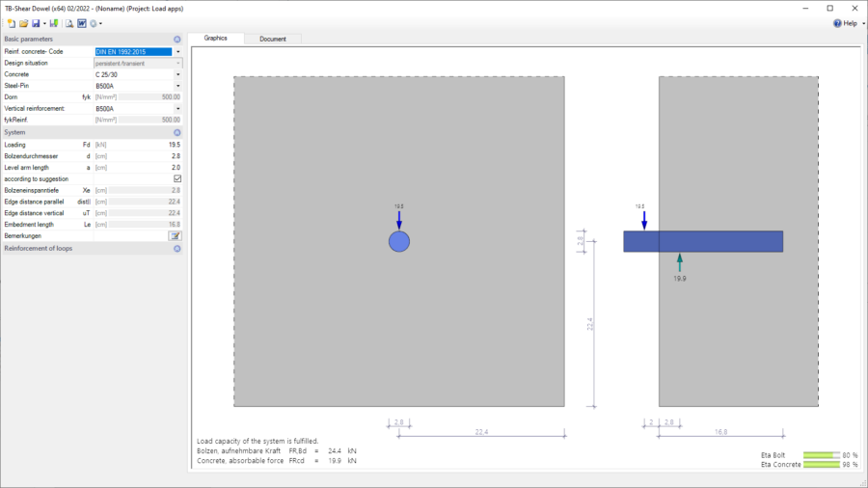868x488 pixels.
Task: Select the Graphics tab
Action: point(215,39)
